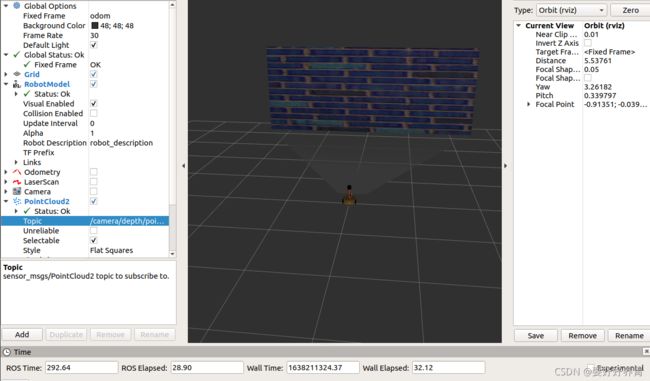Click the RobotModel display icon

coord(17,84)
